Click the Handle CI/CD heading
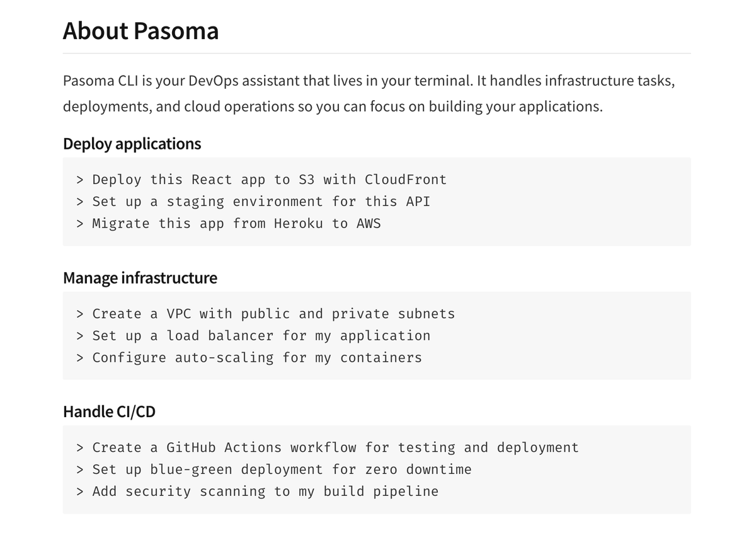The image size is (756, 535). 109,411
